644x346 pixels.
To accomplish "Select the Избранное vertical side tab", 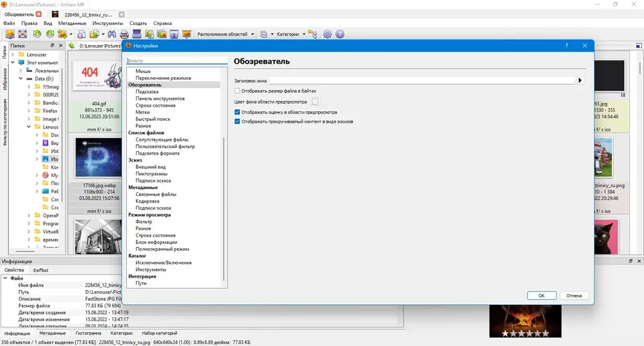I will point(5,79).
